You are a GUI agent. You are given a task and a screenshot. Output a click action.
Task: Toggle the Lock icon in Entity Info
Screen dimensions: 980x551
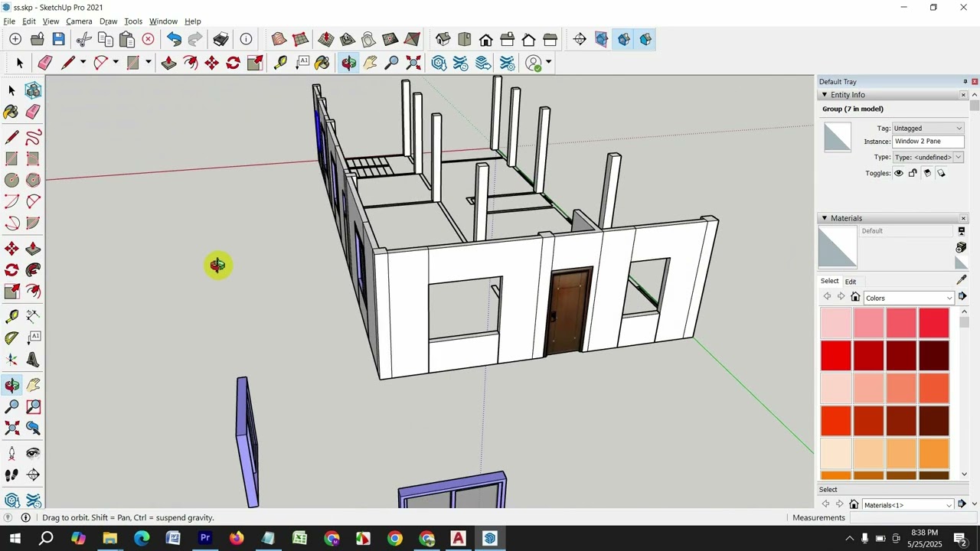913,173
